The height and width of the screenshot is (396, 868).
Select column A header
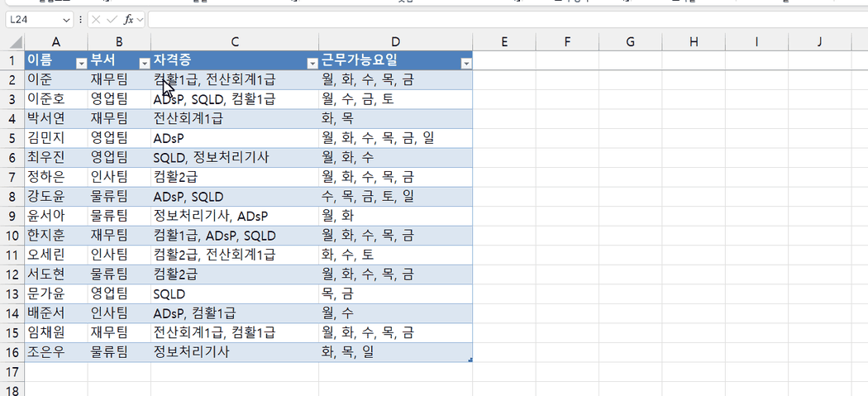(56, 42)
